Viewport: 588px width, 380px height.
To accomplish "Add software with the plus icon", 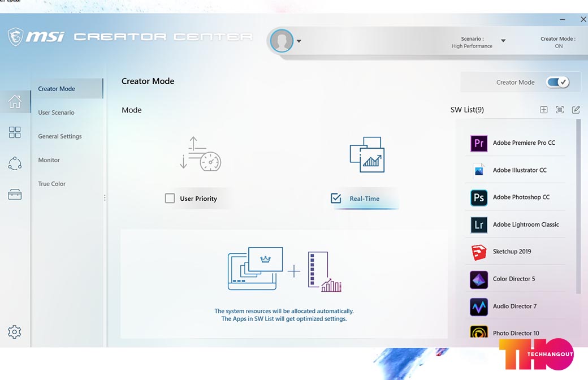I will tap(544, 110).
